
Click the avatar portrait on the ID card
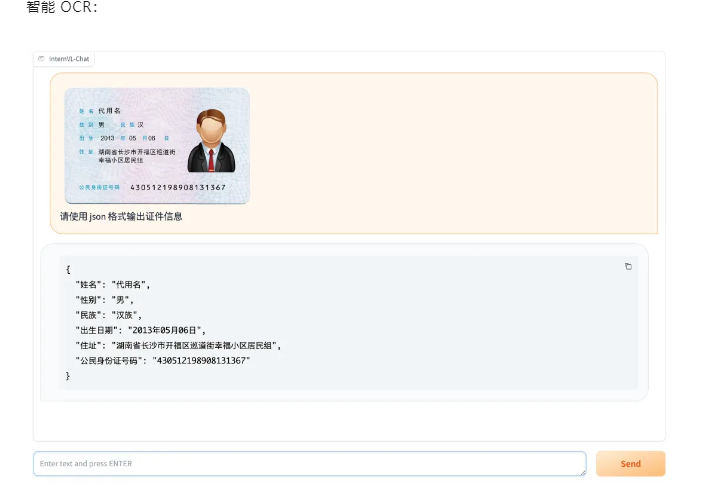coord(210,141)
